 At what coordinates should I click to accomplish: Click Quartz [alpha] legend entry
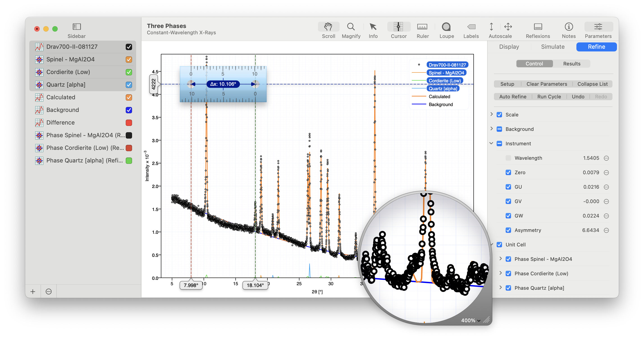(x=443, y=89)
